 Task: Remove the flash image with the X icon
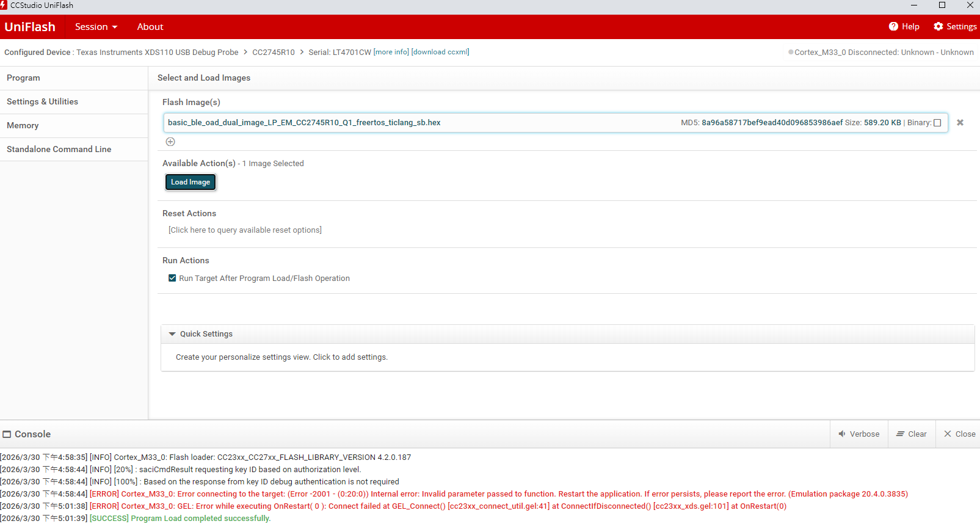(960, 123)
